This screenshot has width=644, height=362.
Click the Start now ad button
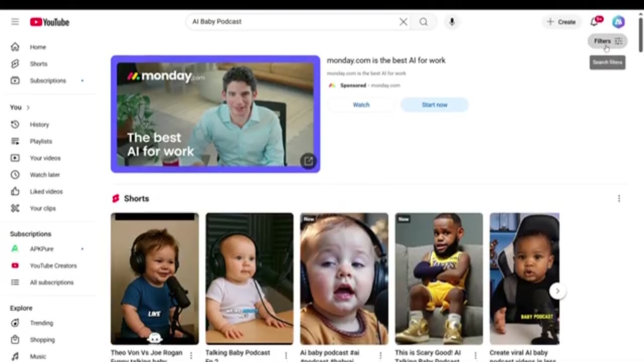coord(435,105)
